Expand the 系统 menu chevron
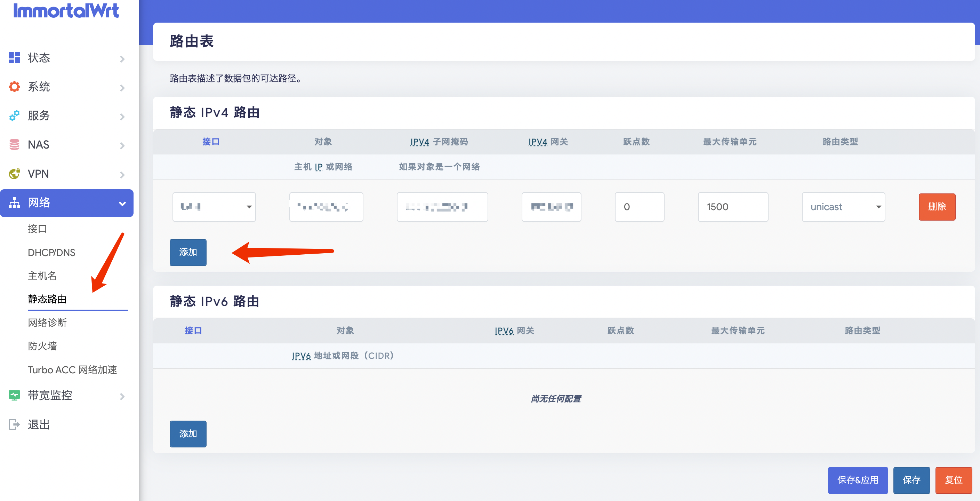 (122, 88)
